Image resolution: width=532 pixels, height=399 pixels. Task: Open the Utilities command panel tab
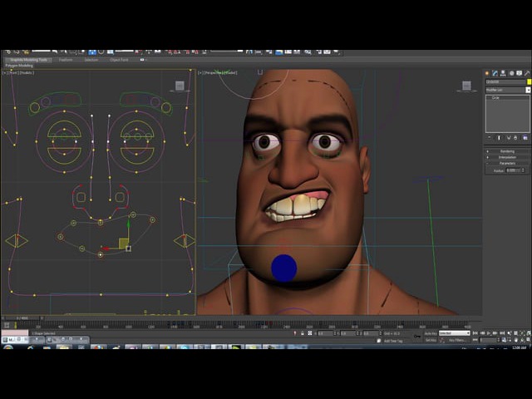pyautogui.click(x=527, y=73)
